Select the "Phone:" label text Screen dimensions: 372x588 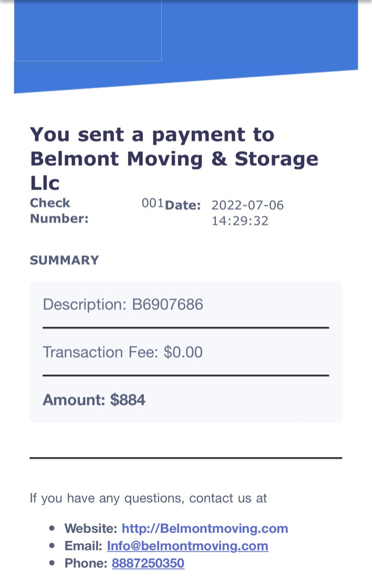tap(86, 563)
